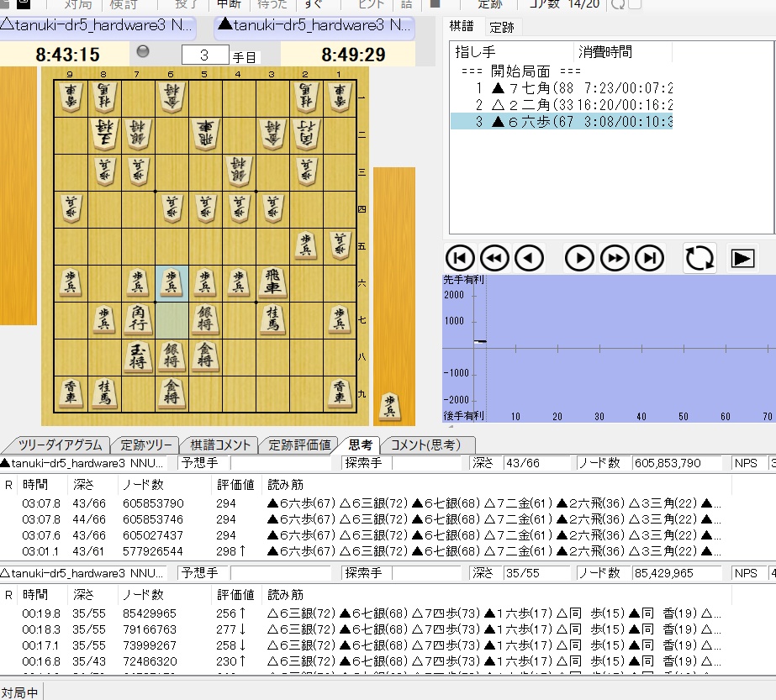Open the ツリーダイアグラム tab

[x=60, y=445]
